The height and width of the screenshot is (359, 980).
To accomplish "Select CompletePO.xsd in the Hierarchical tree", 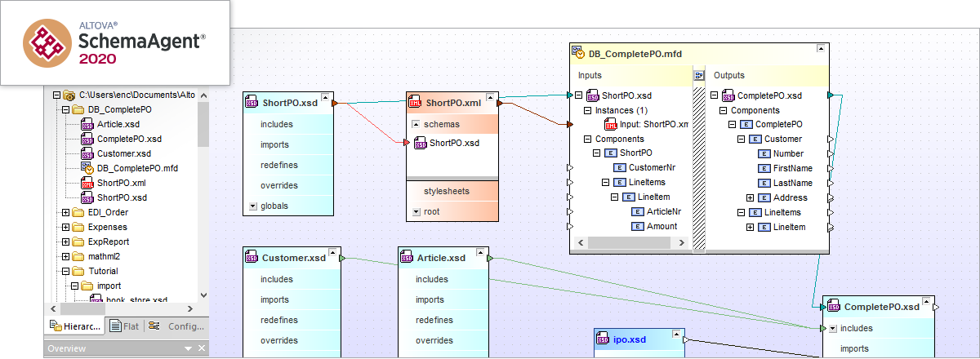I will (x=129, y=139).
